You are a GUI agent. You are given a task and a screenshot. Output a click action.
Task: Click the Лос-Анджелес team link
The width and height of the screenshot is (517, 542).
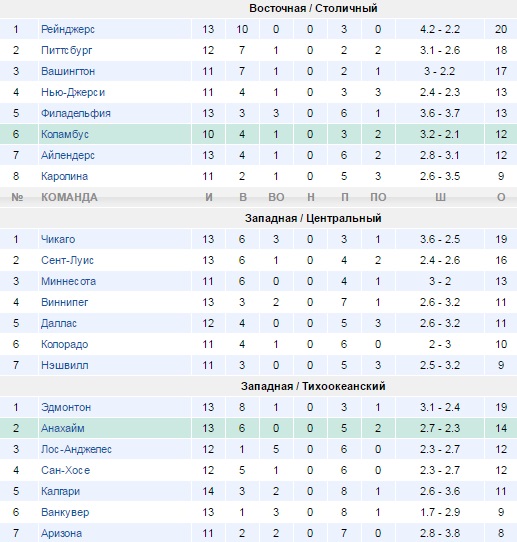pyautogui.click(x=76, y=449)
